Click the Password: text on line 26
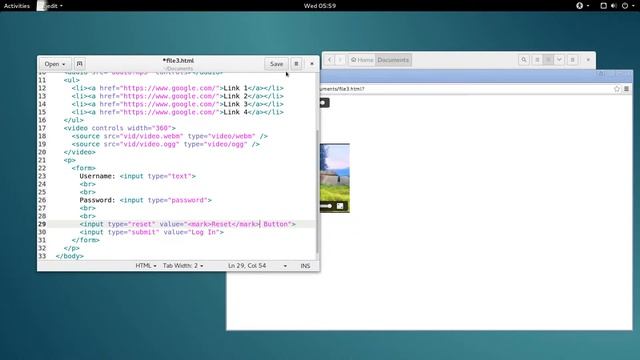The height and width of the screenshot is (360, 640). click(98, 200)
